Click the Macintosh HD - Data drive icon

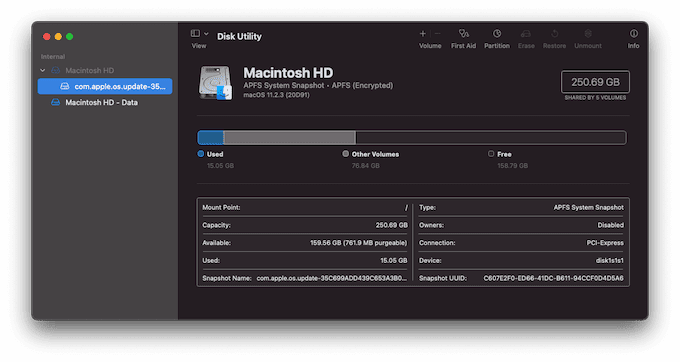pos(56,102)
